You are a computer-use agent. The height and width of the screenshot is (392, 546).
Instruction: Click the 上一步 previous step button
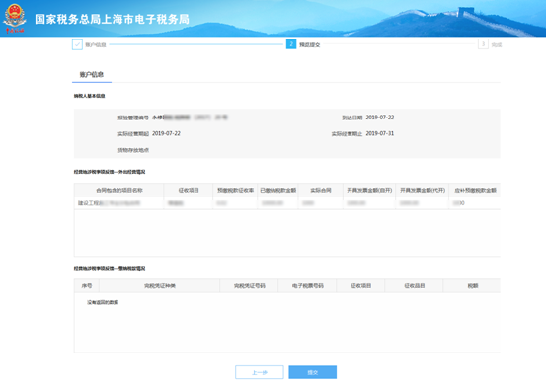(x=260, y=372)
